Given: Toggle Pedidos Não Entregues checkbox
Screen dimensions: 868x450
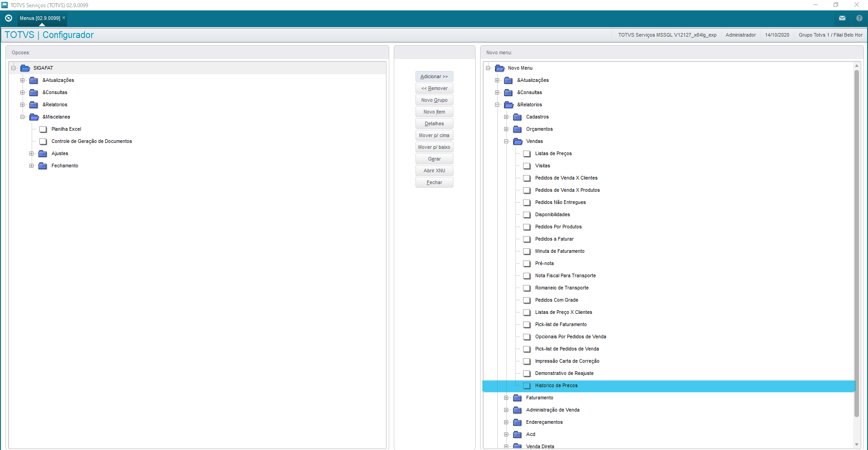Looking at the screenshot, I should click(527, 203).
